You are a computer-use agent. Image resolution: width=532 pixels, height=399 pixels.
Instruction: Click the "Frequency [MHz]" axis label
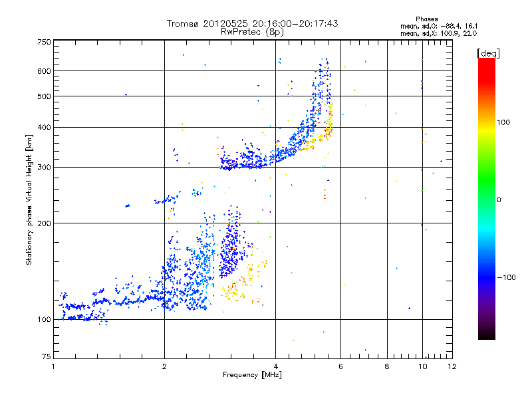coord(252,375)
